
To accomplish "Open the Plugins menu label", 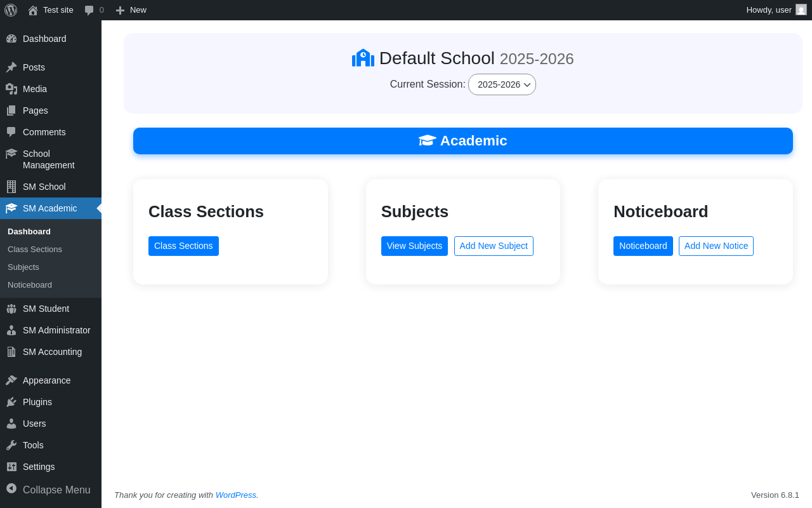I will (37, 402).
